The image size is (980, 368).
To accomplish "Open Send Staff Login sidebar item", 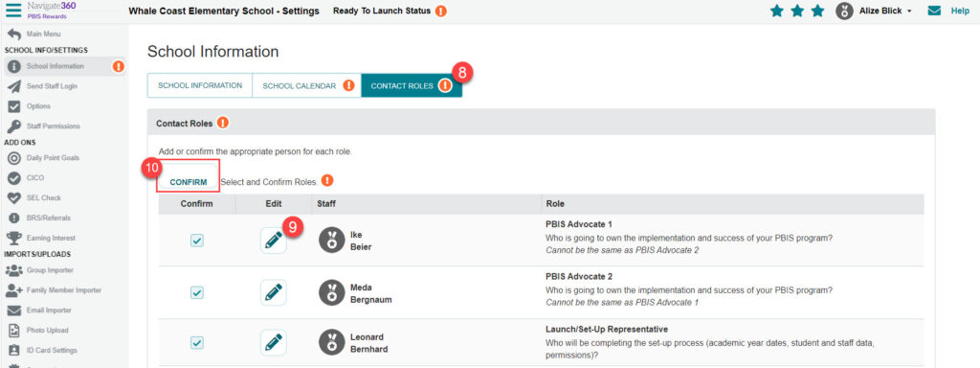I will click(x=53, y=86).
